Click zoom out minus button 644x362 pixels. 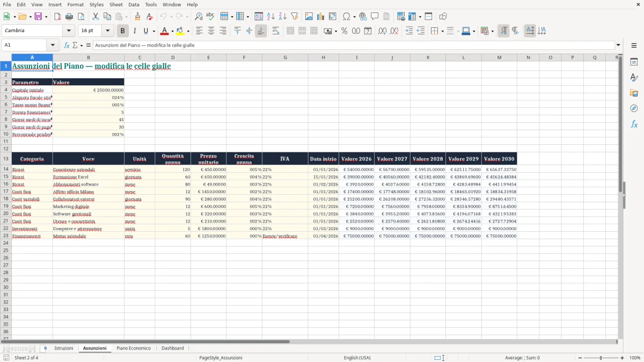coord(579,358)
